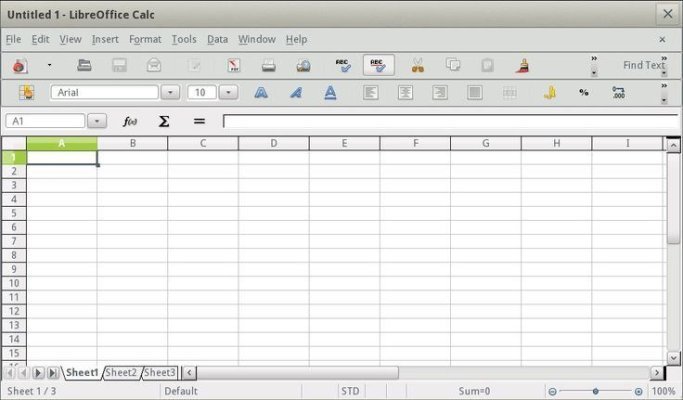Image resolution: width=683 pixels, height=400 pixels.
Task: Run the Spelling check icon
Action: point(343,65)
